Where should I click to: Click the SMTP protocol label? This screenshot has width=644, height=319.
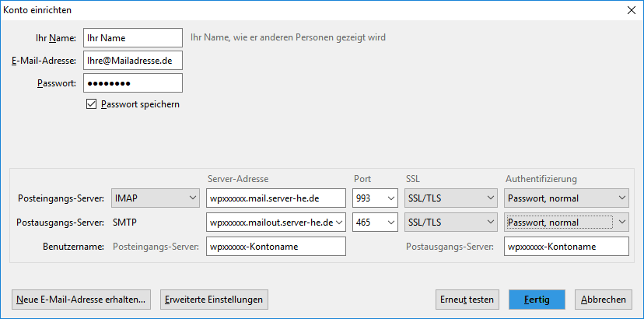click(x=125, y=223)
